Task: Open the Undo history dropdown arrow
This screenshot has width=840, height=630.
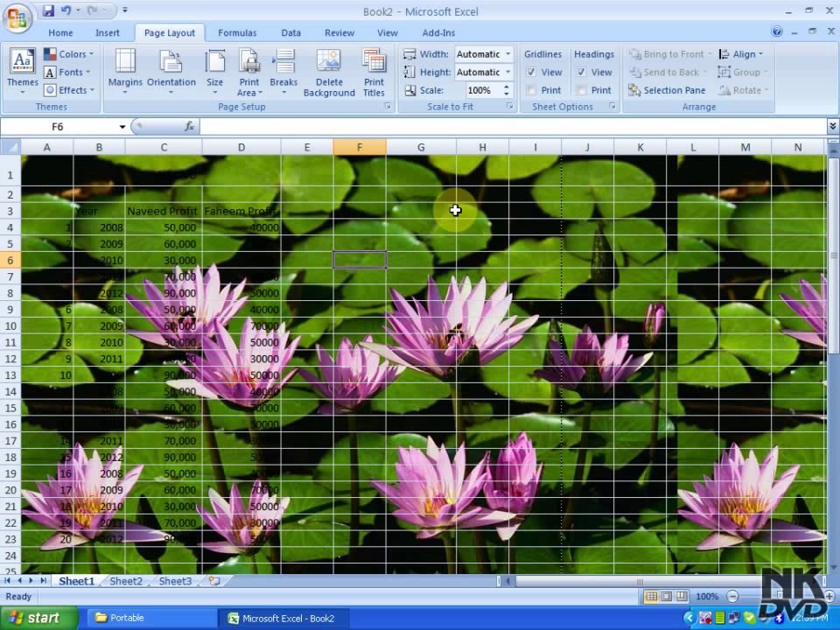Action: click(78, 10)
